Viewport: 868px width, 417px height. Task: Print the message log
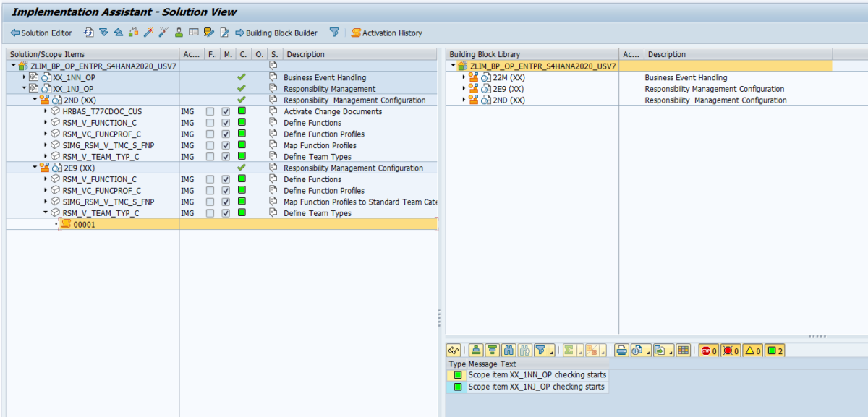[x=621, y=351]
